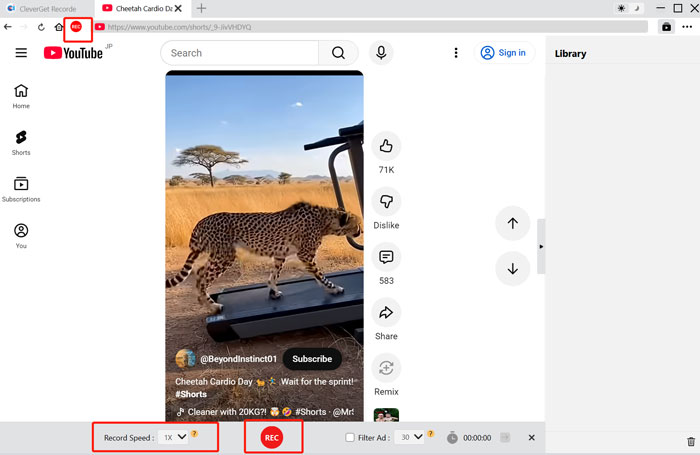The width and height of the screenshot is (700, 455).
Task: Like the short with thumbs up
Action: pos(386,146)
